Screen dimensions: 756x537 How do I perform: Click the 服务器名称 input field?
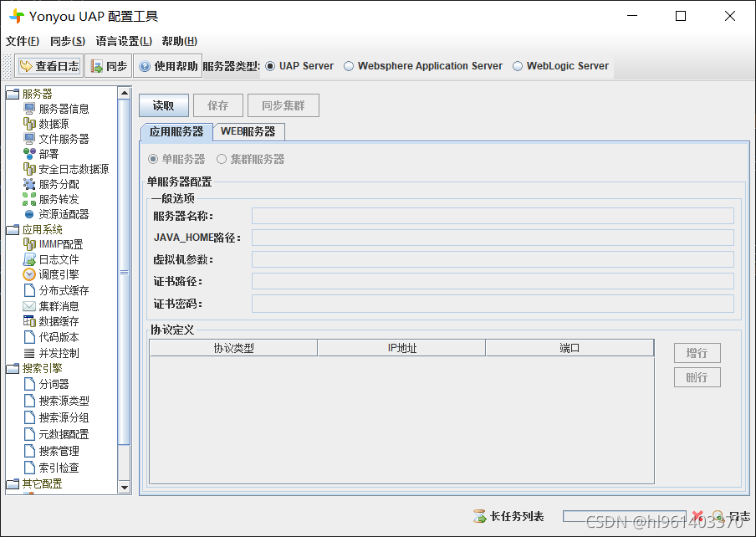click(x=493, y=216)
